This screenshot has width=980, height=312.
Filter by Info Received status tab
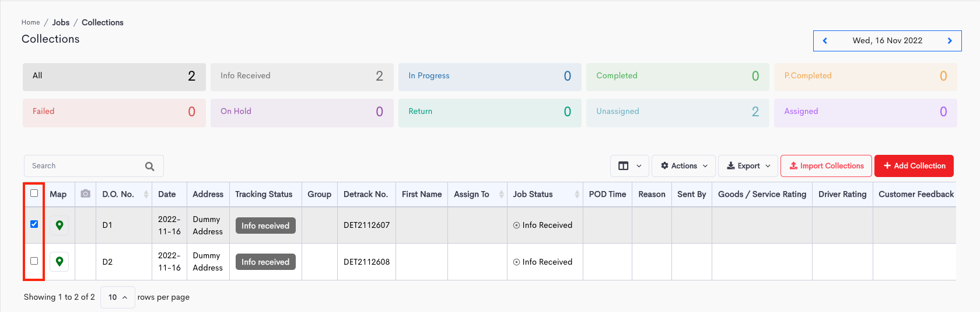(302, 77)
